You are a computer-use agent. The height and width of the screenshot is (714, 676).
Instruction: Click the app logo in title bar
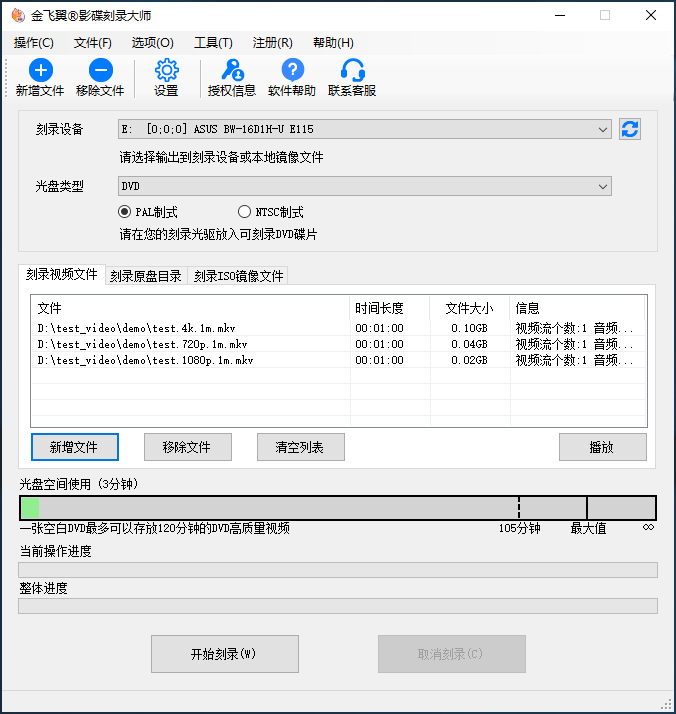16,16
